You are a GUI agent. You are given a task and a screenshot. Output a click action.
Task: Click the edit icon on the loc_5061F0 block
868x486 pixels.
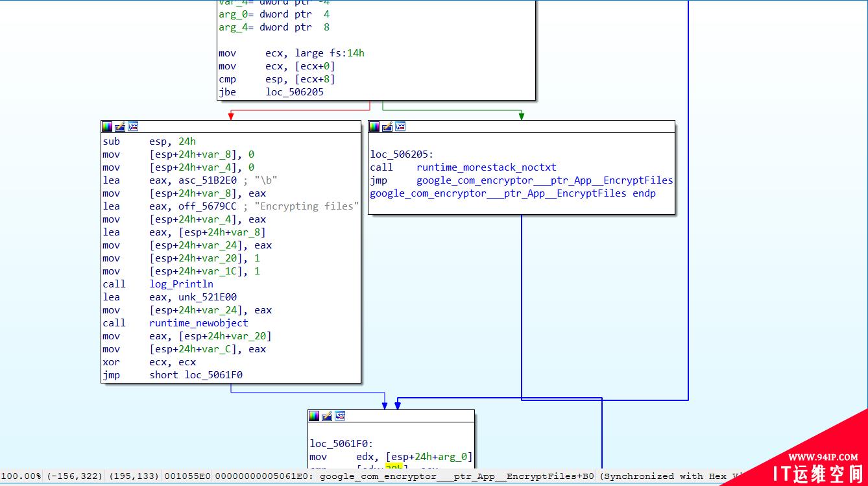click(327, 416)
